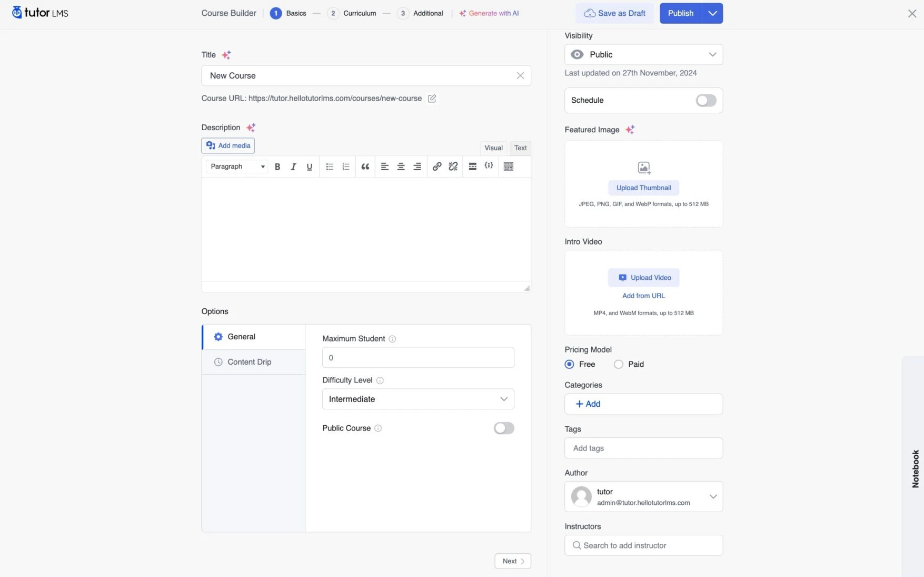
Task: Apply bold formatting in the editor
Action: click(277, 167)
